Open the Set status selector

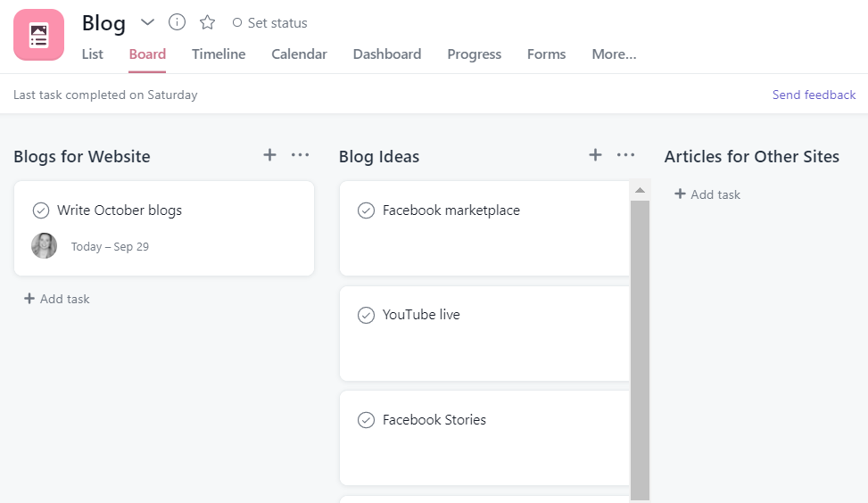tap(269, 23)
